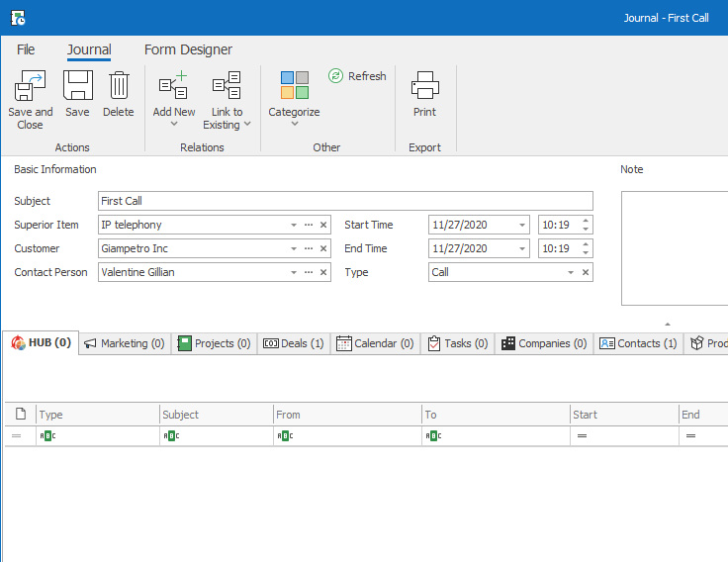The image size is (728, 562).
Task: Decrease the End Time spinner
Action: coord(586,252)
